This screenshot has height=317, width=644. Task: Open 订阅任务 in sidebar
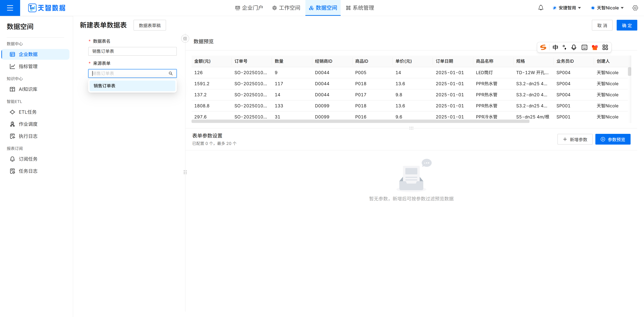coord(36,159)
